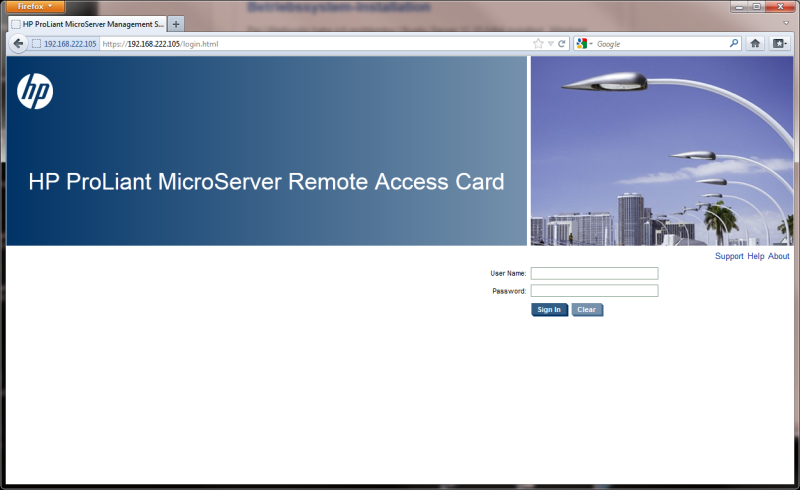Viewport: 800px width, 490px height.
Task: Open the About link
Action: point(779,256)
